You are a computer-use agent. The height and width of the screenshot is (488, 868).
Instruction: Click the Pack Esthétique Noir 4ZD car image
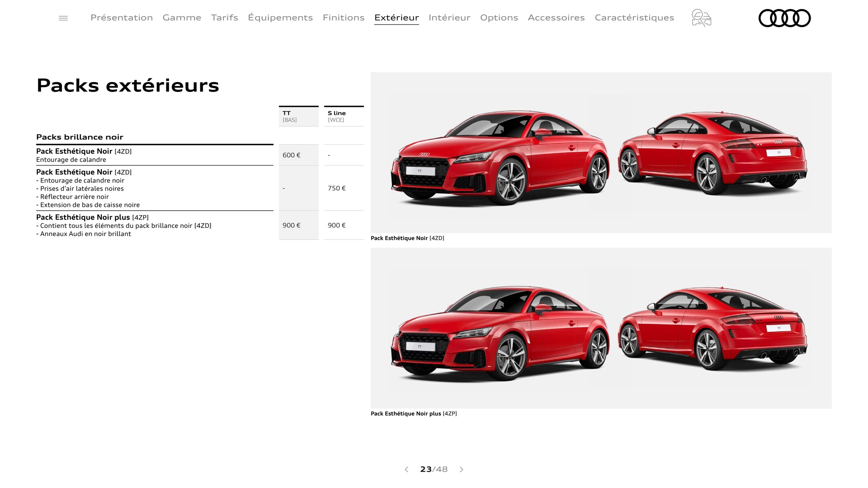tap(601, 152)
